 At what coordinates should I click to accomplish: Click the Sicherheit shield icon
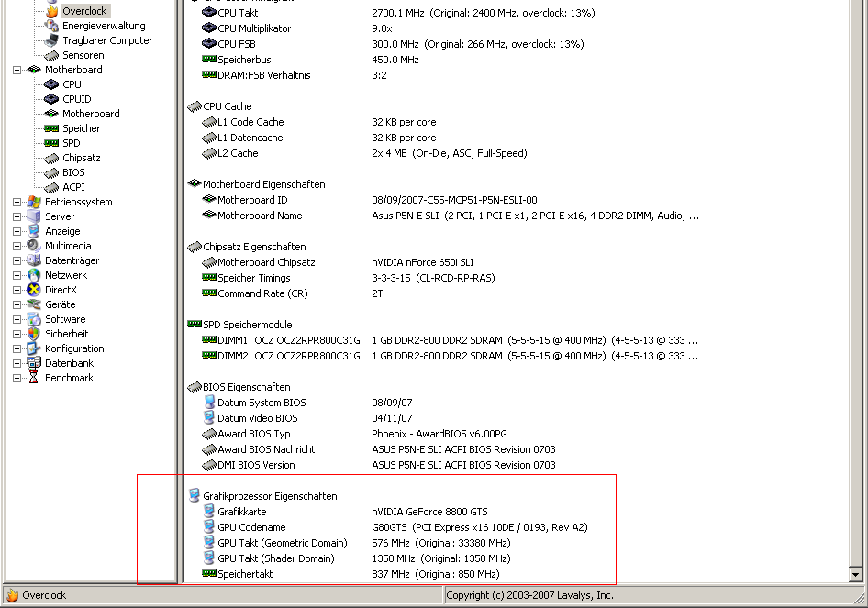[x=34, y=334]
